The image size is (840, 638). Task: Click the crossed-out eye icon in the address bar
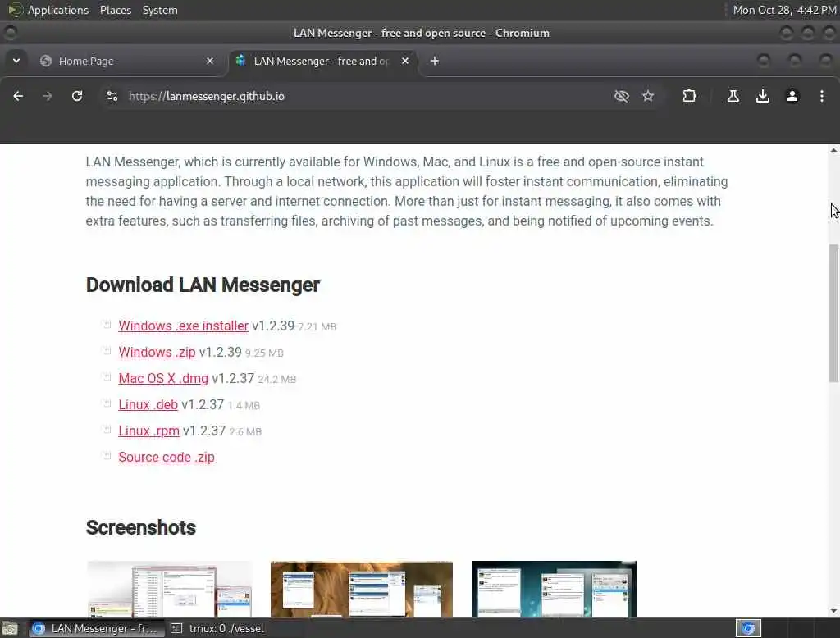click(622, 96)
